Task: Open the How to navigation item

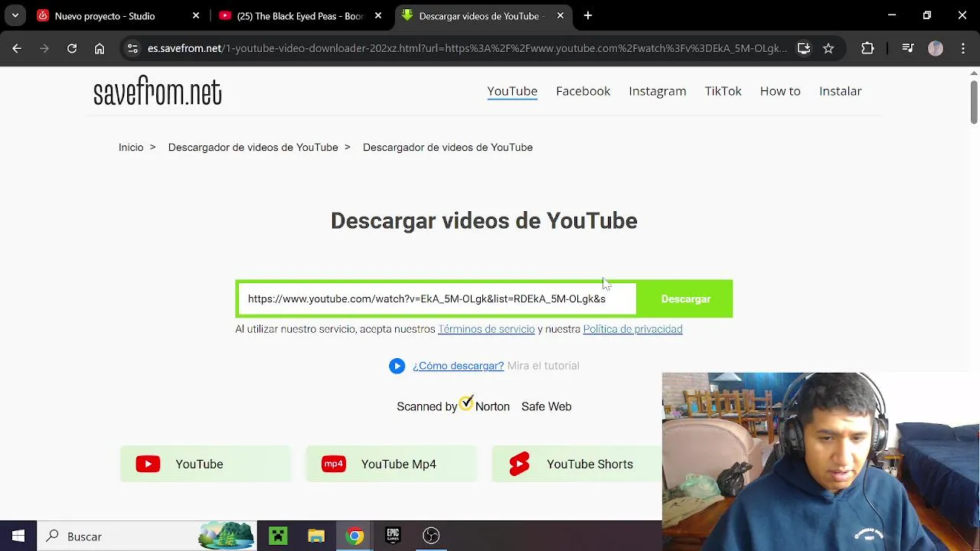Action: click(780, 91)
